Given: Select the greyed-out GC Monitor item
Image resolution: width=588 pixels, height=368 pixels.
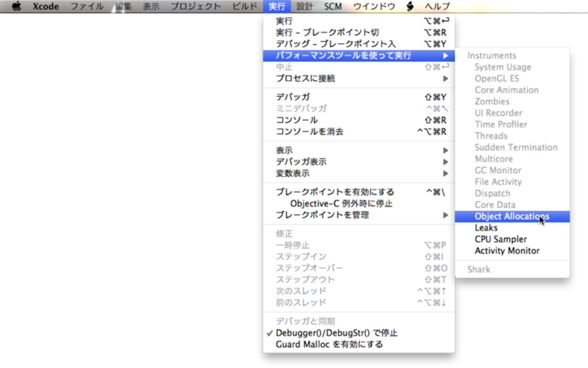Looking at the screenshot, I should pos(512,170).
